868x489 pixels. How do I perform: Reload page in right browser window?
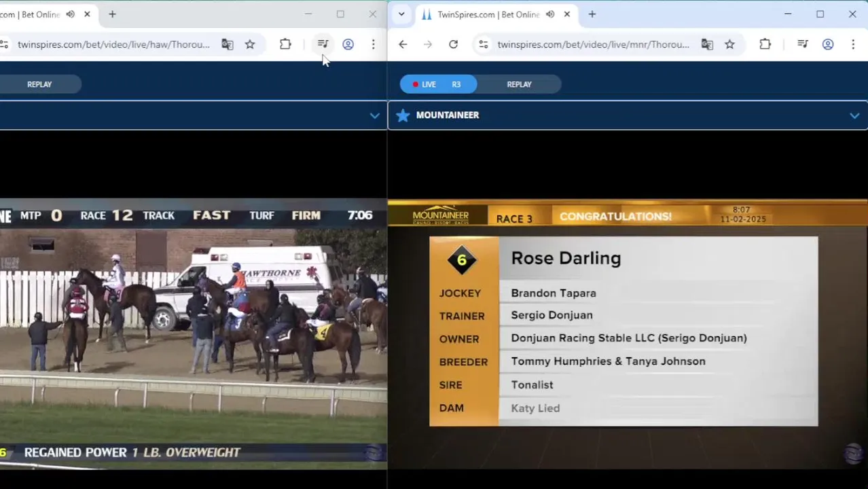[x=453, y=44]
